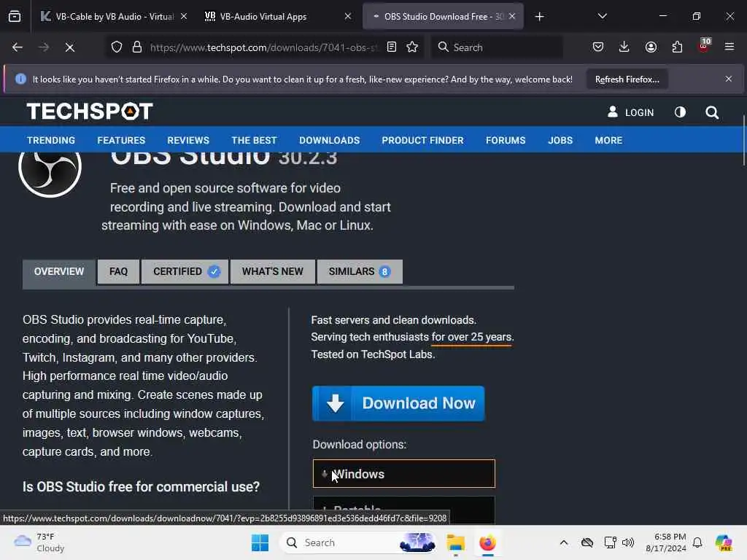Open DOWNLOADS nav item
747x560 pixels.
point(329,141)
